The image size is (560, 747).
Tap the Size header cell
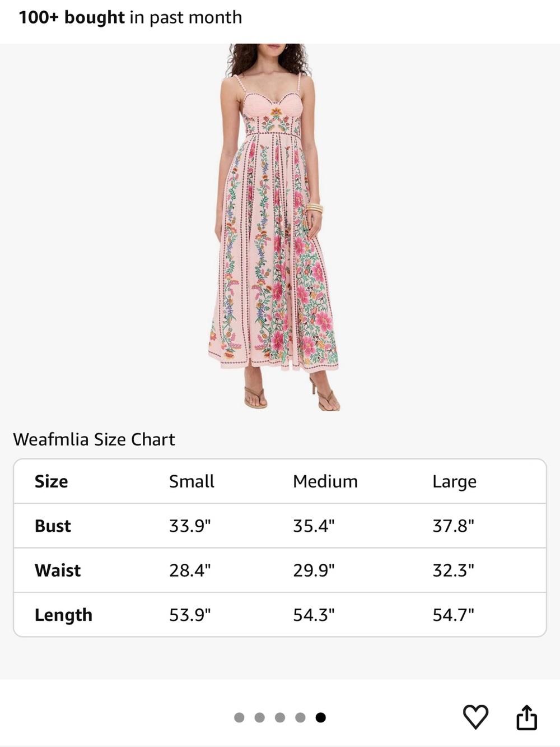click(51, 481)
